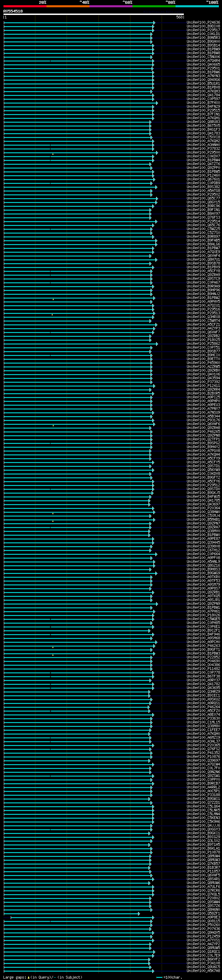Click UniRef100_C5K9H6 label

(203, 821)
